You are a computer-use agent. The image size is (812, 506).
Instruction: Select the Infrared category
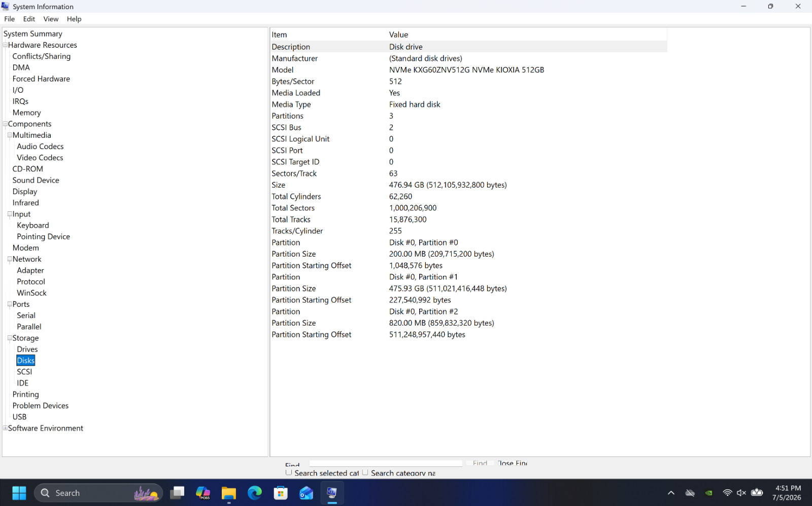coord(26,203)
